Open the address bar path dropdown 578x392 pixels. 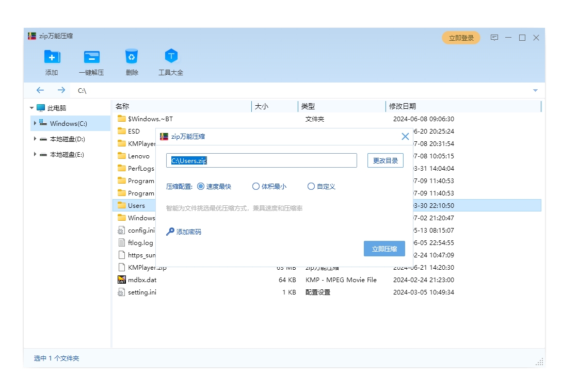pos(535,91)
